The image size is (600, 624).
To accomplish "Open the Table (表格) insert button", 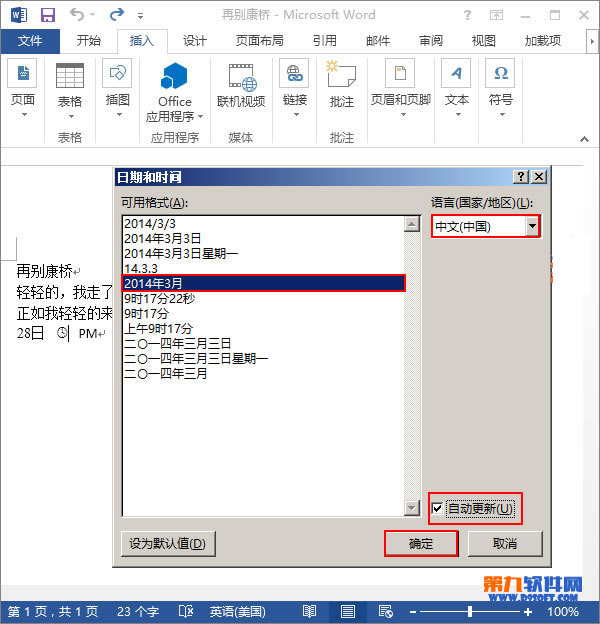I will point(70,92).
